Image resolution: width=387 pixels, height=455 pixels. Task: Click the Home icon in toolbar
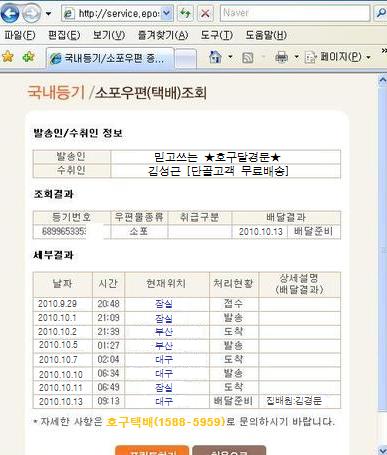click(x=215, y=57)
